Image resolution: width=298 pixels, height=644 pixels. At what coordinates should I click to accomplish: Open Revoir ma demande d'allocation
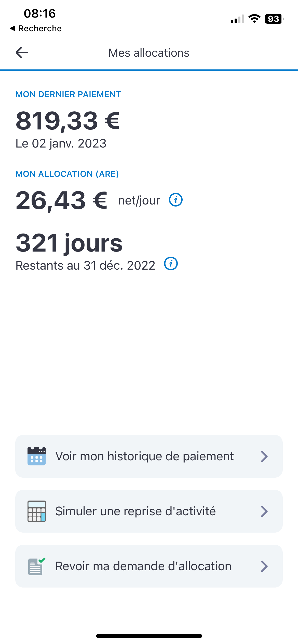[x=143, y=566]
